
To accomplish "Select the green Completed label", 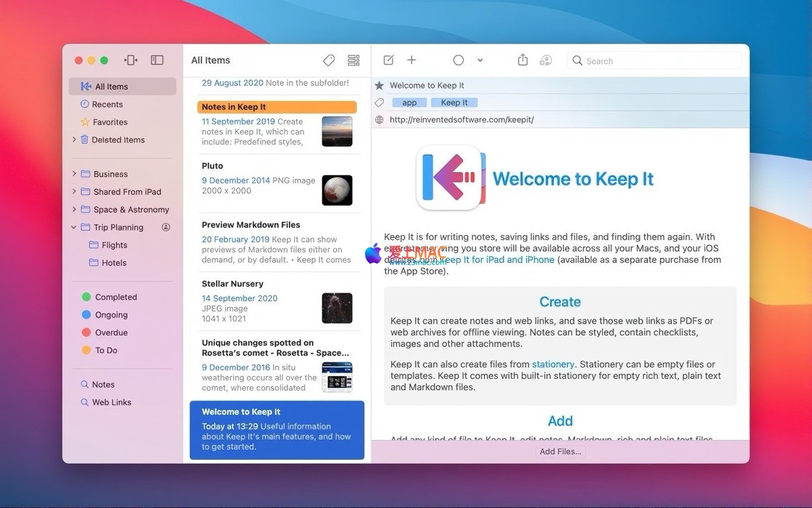I will (x=115, y=297).
